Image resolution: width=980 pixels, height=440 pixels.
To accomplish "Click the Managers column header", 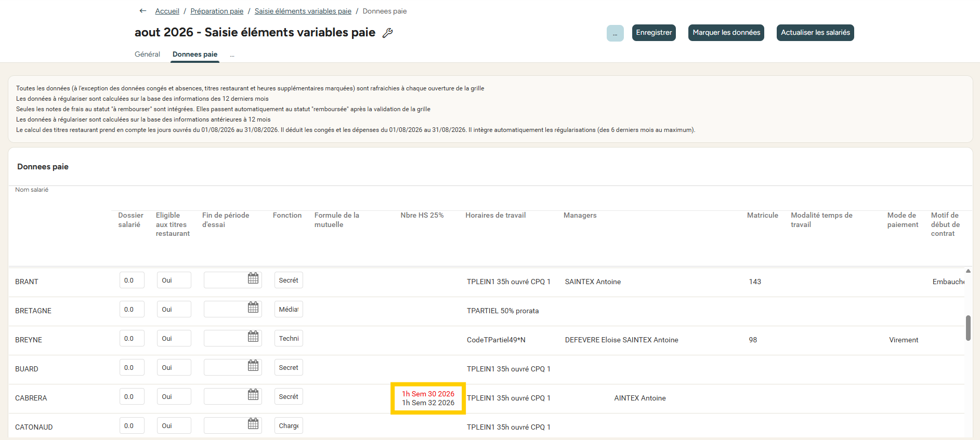I will point(580,215).
